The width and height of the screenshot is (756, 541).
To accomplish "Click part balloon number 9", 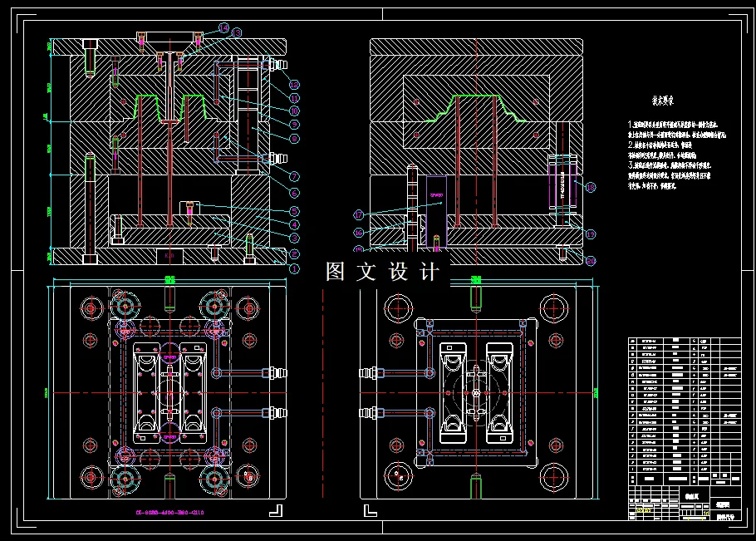I will coord(294,125).
